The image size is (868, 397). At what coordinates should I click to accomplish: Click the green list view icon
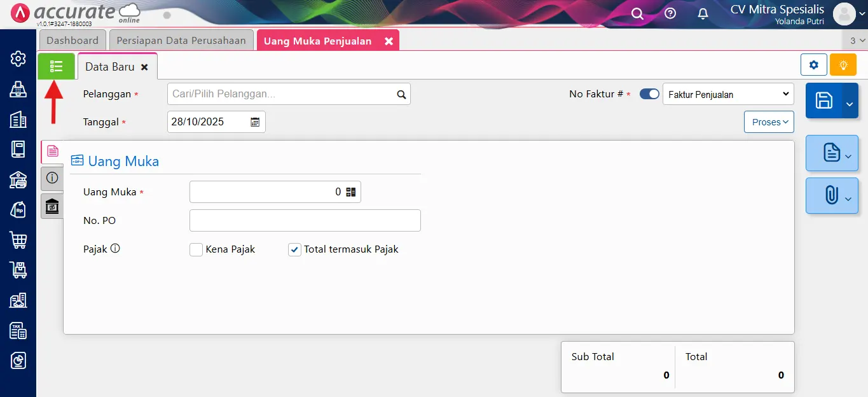[56, 66]
